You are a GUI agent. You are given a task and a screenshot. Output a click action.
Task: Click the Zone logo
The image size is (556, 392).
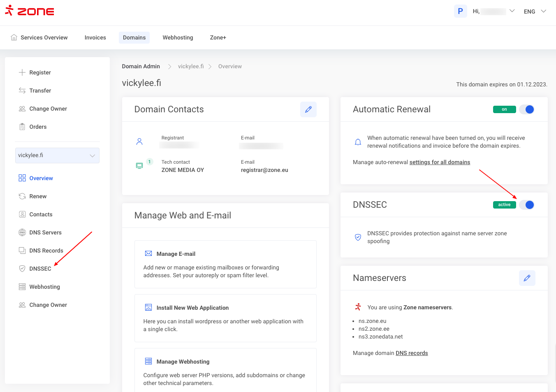pyautogui.click(x=30, y=11)
